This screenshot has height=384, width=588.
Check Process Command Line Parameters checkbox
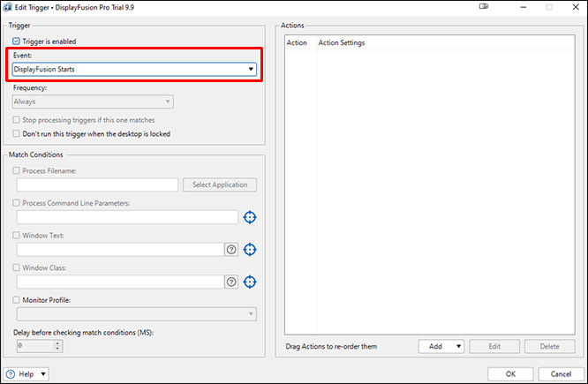(x=16, y=203)
